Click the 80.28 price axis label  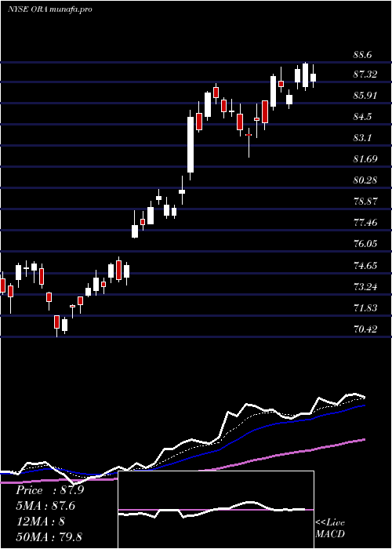tap(365, 180)
